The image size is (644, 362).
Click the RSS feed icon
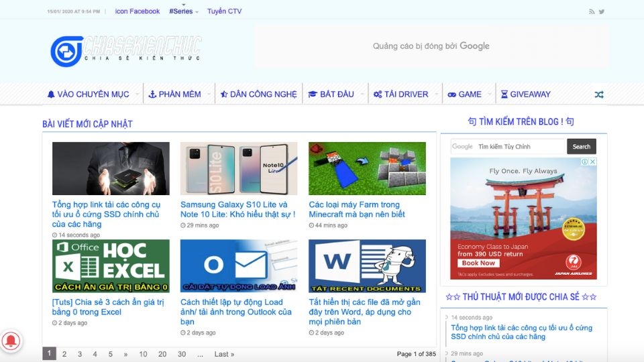click(592, 12)
